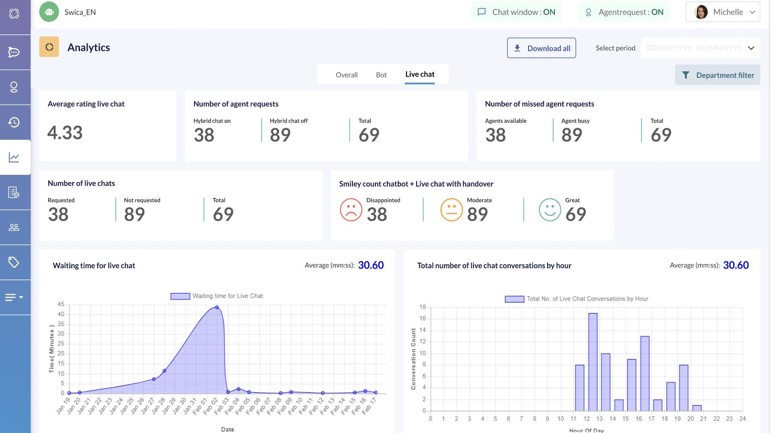Click 'Total number of live chat conversations by hour' title
771x433 pixels.
[x=494, y=265]
